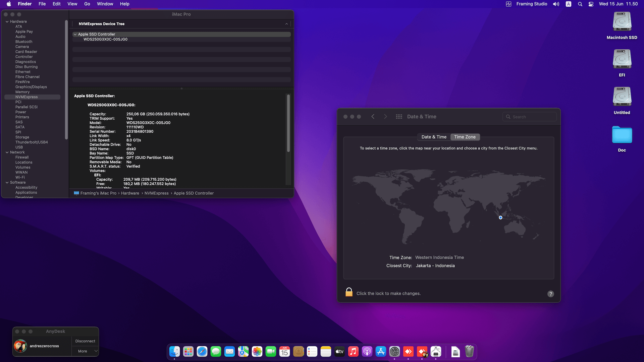Click the help question mark button
The height and width of the screenshot is (362, 644).
(x=550, y=294)
